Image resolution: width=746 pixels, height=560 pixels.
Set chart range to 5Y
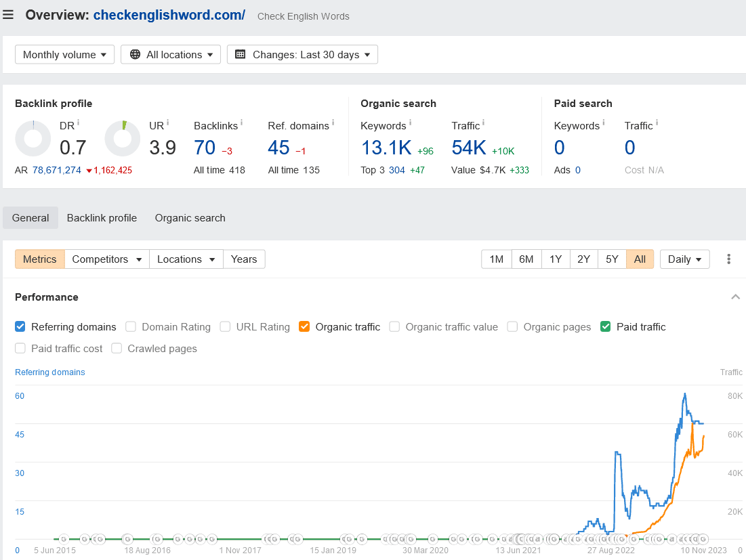[x=613, y=259]
